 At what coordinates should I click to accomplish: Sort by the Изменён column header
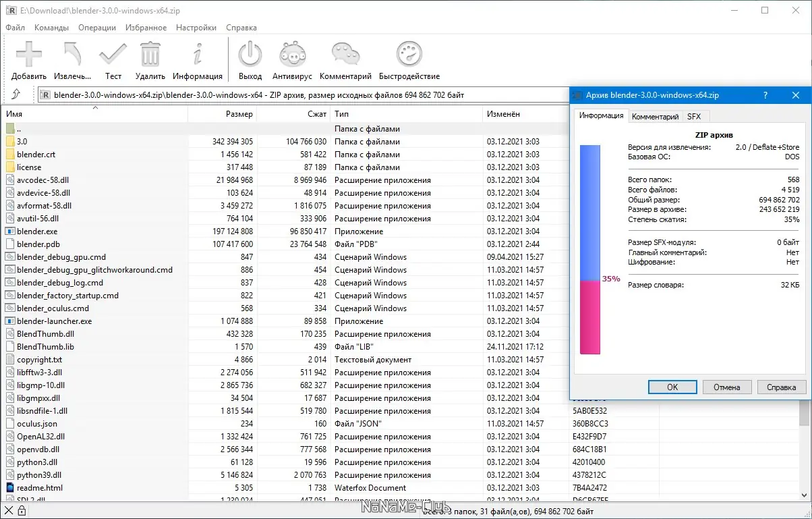[526, 114]
